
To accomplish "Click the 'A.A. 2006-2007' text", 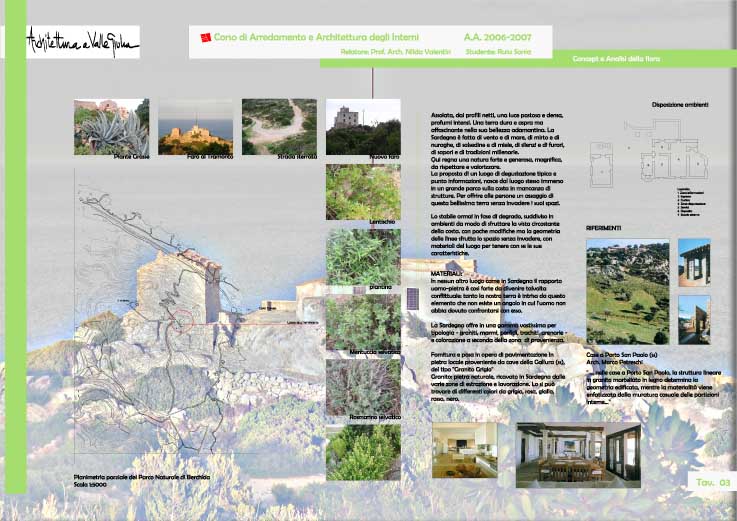I will point(498,37).
